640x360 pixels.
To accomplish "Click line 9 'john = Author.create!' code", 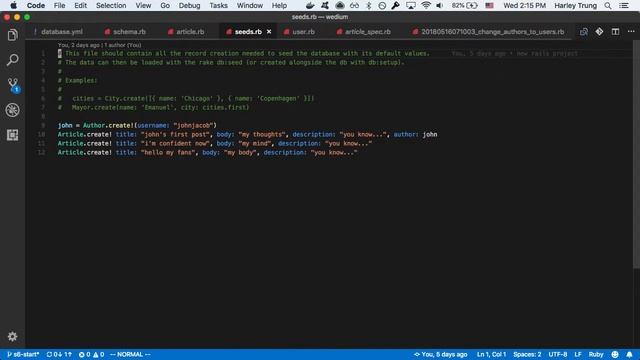I will pos(137,125).
